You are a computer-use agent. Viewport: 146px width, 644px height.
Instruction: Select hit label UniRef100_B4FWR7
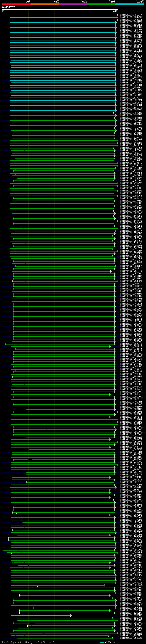(131, 35)
